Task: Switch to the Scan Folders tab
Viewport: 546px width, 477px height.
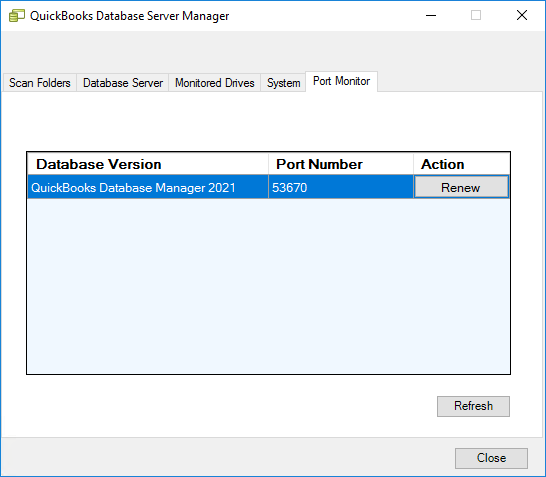Action: [x=40, y=83]
